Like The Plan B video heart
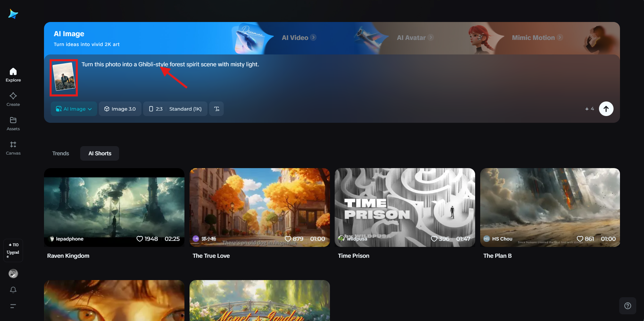This screenshot has height=321, width=644. tap(580, 239)
